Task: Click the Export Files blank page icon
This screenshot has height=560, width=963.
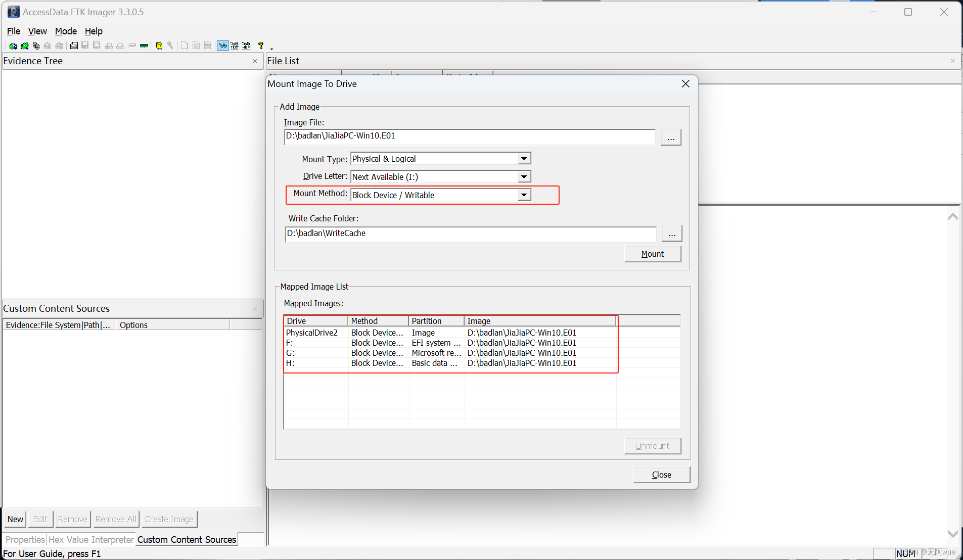Action: pyautogui.click(x=185, y=45)
